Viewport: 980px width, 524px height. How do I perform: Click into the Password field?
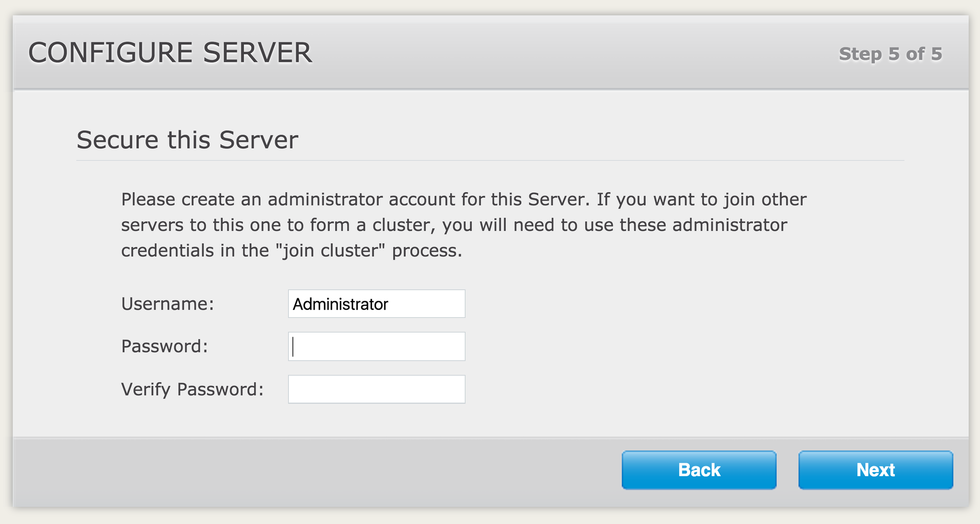[376, 346]
